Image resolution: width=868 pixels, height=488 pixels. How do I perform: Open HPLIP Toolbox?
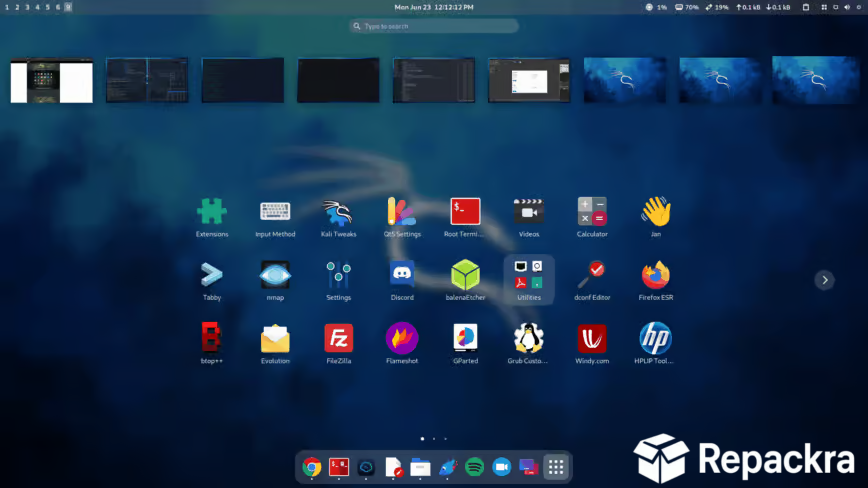tap(655, 344)
